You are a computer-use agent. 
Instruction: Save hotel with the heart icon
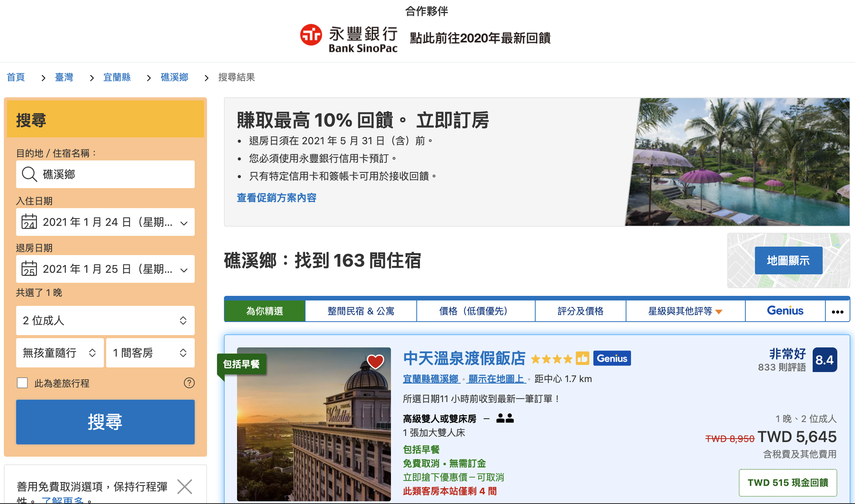(x=375, y=362)
